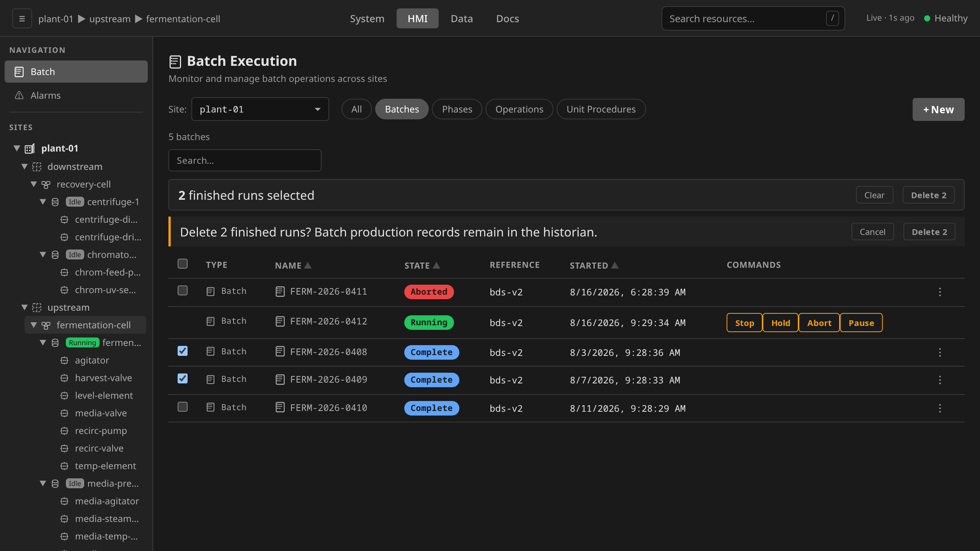Switch to the System tab
Image resolution: width=980 pixels, height=551 pixels.
coord(367,18)
